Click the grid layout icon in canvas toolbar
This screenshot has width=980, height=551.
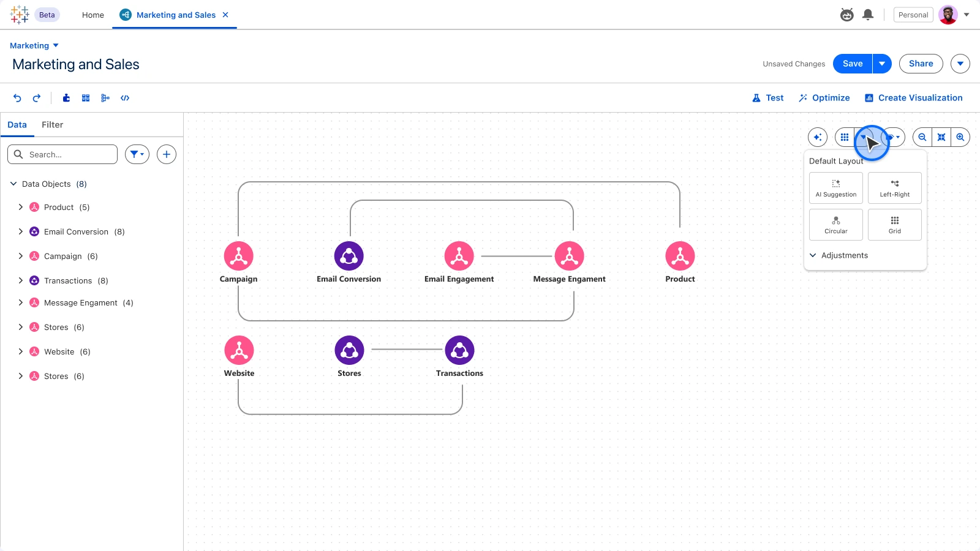[x=845, y=137]
